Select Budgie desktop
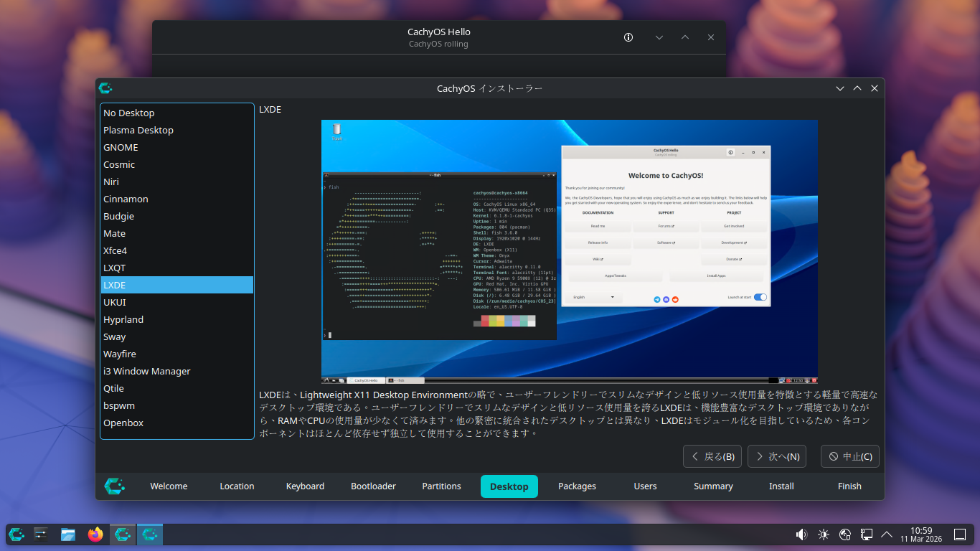The width and height of the screenshot is (980, 551). click(x=176, y=216)
